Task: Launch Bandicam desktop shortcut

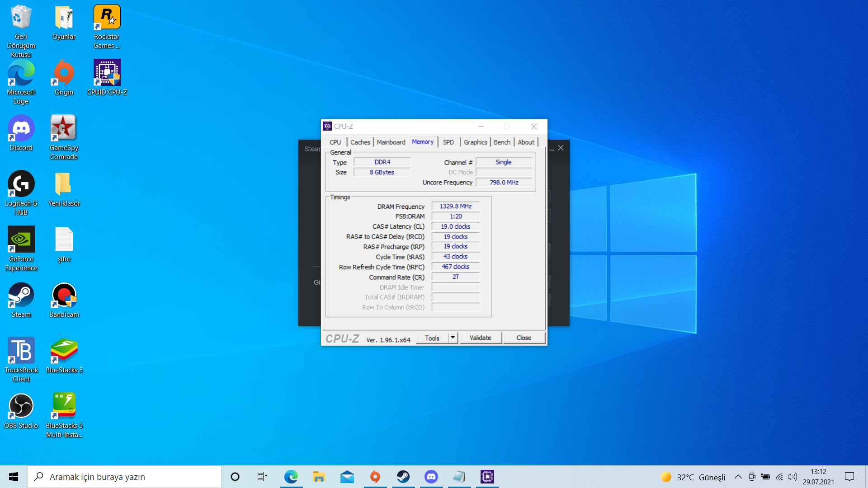Action: tap(64, 300)
